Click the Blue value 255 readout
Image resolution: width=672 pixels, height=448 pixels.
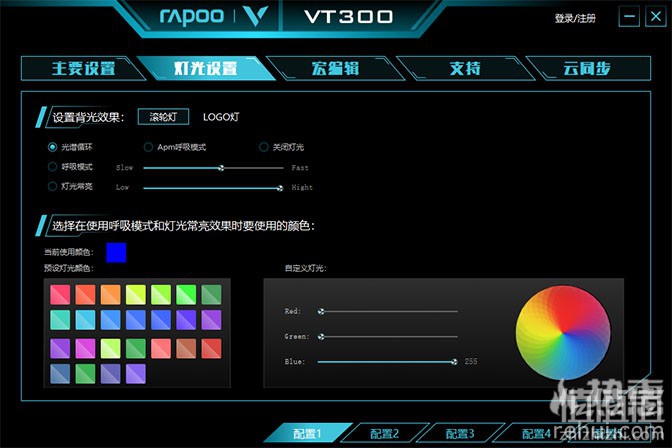click(x=471, y=361)
